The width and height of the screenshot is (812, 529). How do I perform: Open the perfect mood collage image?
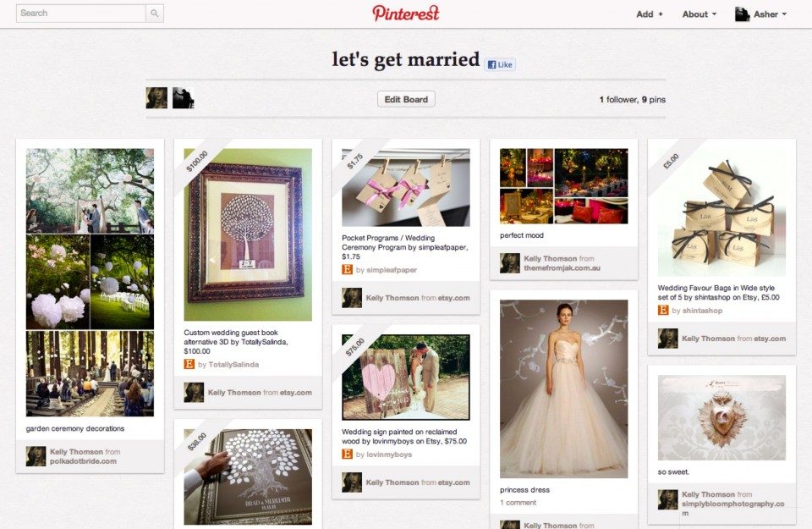pos(564,186)
